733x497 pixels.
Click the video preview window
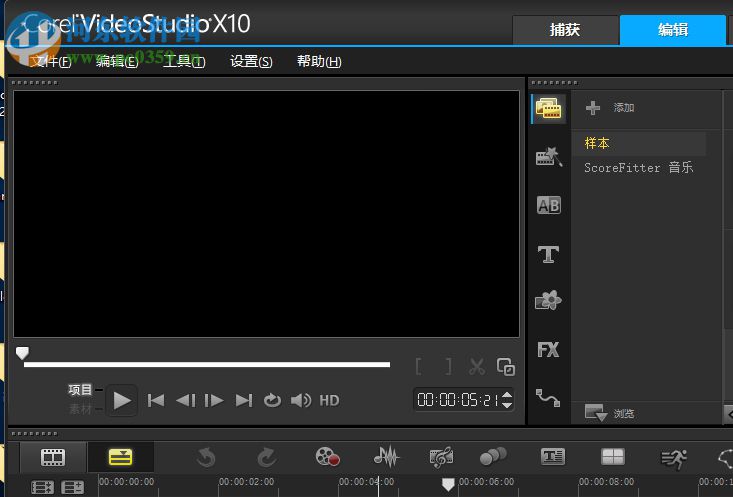tap(266, 214)
